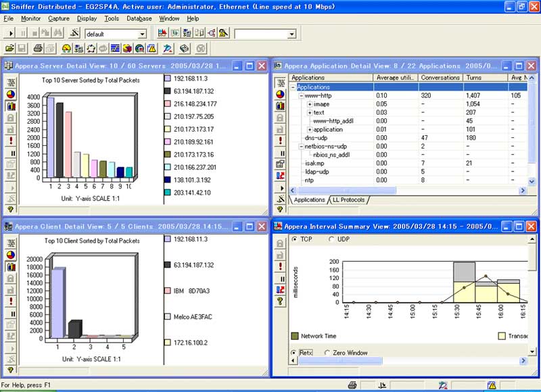Image resolution: width=541 pixels, height=392 pixels.
Task: Click 216.148.234.177 pink legend swatch
Action: [168, 104]
